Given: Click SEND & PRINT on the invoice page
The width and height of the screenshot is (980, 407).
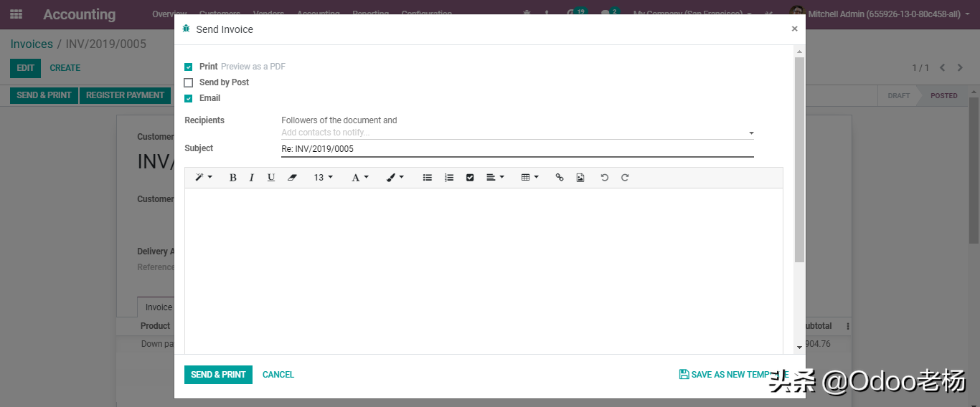Looking at the screenshot, I should (x=44, y=95).
